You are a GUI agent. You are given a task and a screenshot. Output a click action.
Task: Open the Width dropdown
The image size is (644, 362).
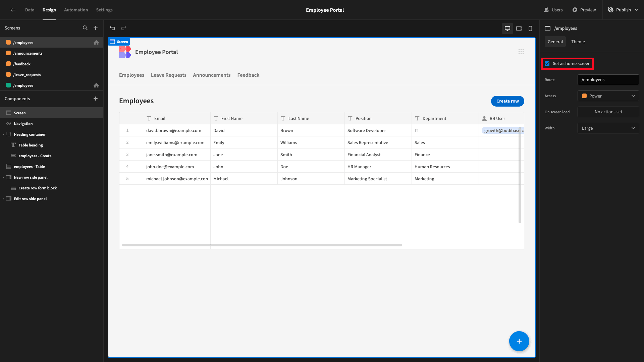608,128
